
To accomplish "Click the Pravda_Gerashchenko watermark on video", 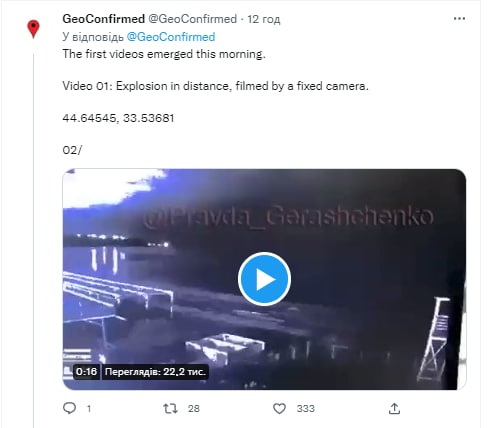I will point(289,216).
